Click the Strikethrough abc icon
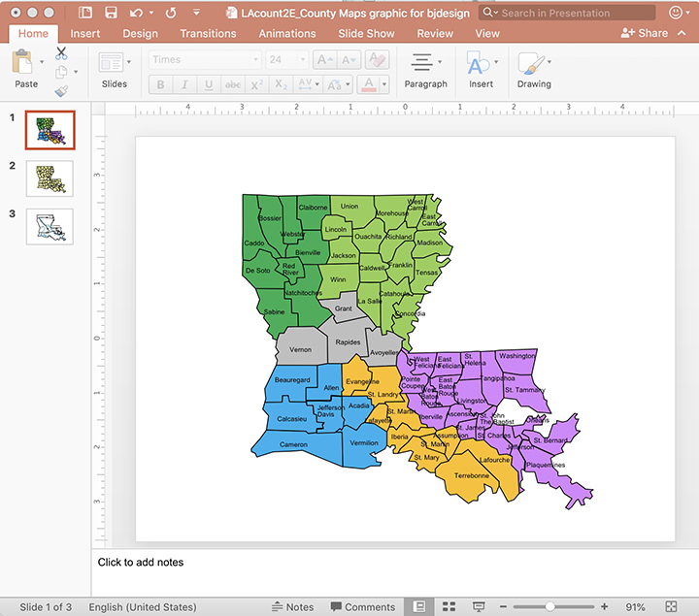 233,84
